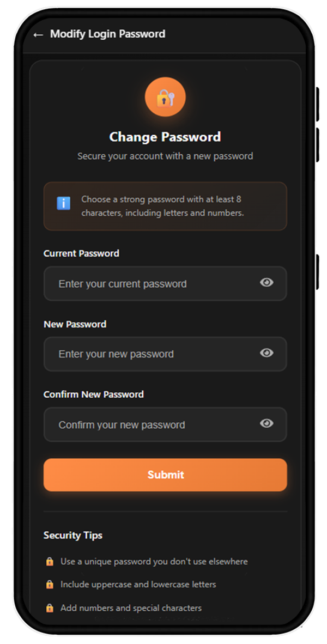Image resolution: width=327 pixels, height=644 pixels.
Task: Toggle visibility of the new password
Action: pyautogui.click(x=267, y=353)
